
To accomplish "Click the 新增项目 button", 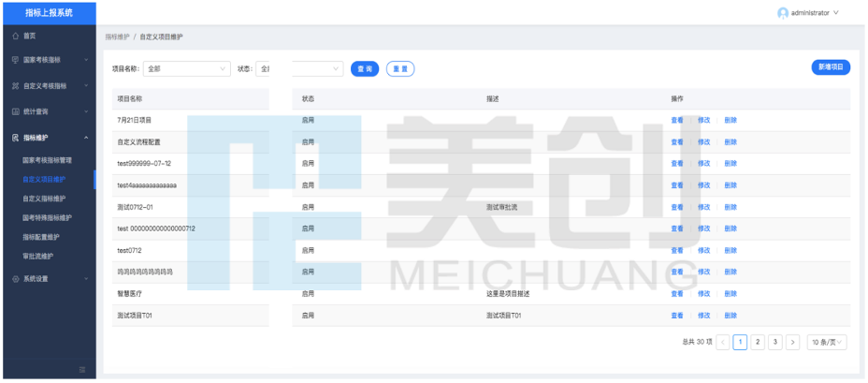I will [x=830, y=67].
